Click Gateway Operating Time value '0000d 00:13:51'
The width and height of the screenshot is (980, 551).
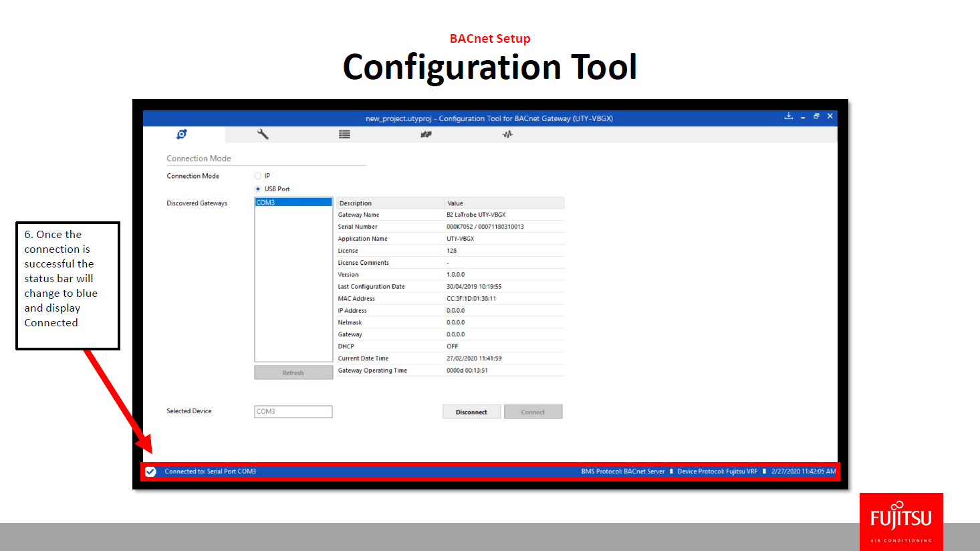[467, 370]
